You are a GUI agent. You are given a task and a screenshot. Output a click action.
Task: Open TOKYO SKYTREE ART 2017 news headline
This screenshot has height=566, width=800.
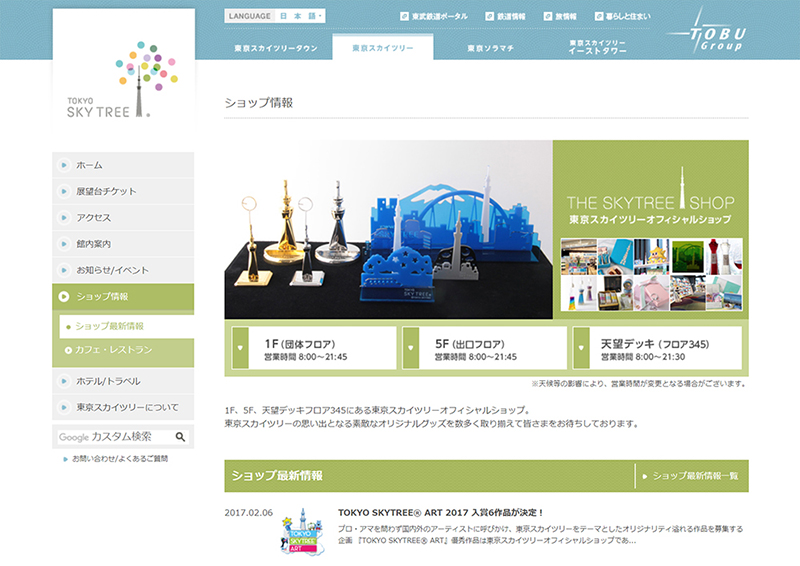point(440,511)
